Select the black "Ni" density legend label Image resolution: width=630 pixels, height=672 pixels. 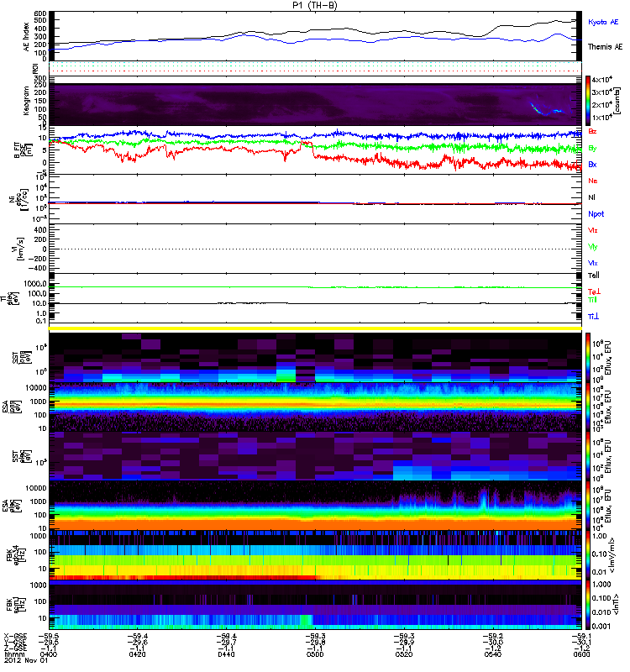[591, 197]
